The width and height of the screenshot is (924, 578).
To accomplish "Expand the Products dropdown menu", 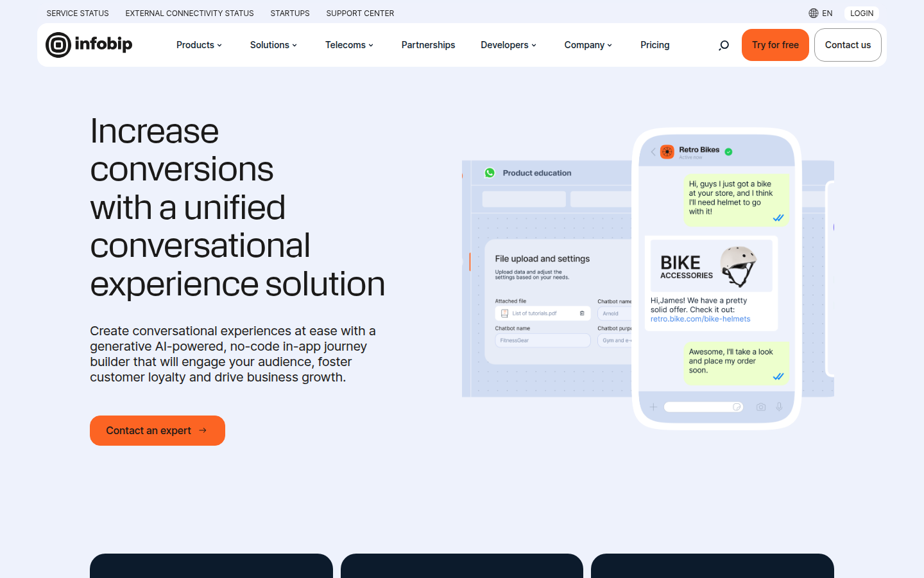I will pos(199,45).
